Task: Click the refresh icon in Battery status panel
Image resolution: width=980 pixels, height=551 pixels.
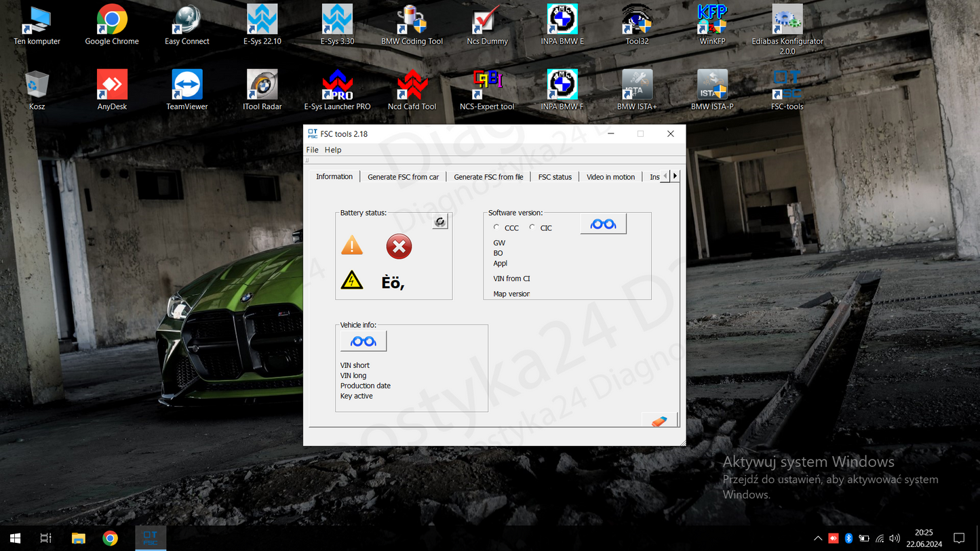Action: 439,221
